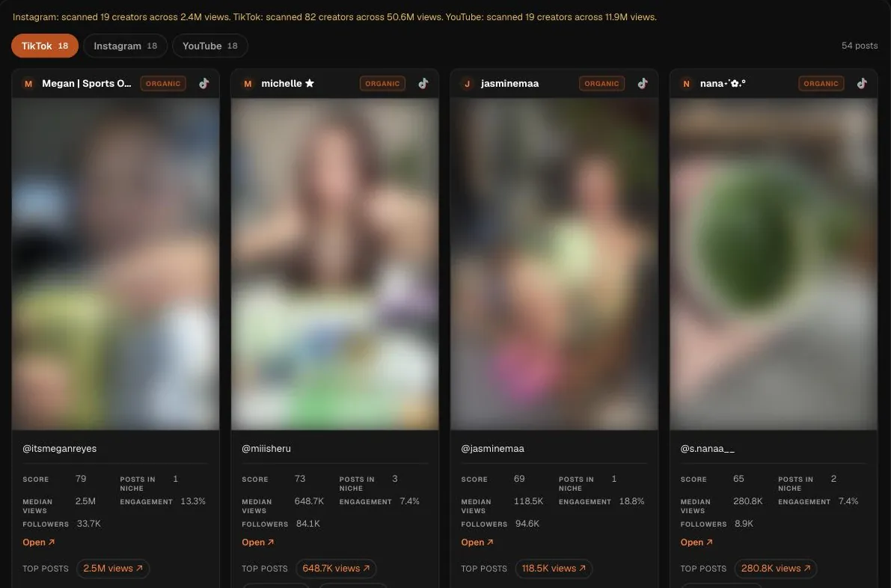Switch to the YouTube tab
The height and width of the screenshot is (588, 891).
coord(209,46)
